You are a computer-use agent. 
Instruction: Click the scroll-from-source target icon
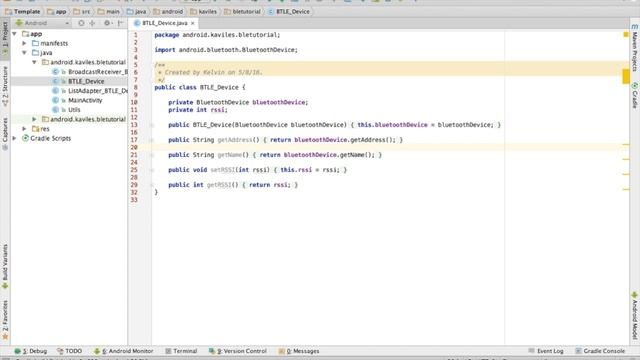coord(81,23)
